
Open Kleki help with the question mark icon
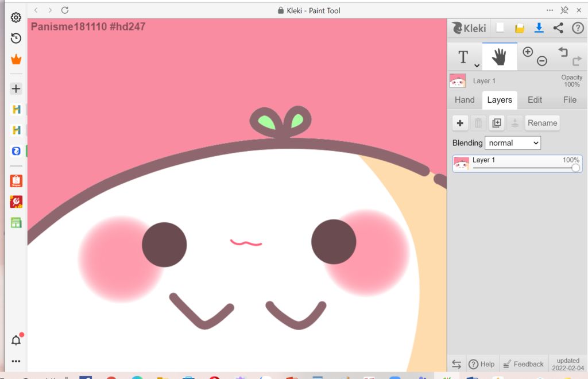[578, 28]
